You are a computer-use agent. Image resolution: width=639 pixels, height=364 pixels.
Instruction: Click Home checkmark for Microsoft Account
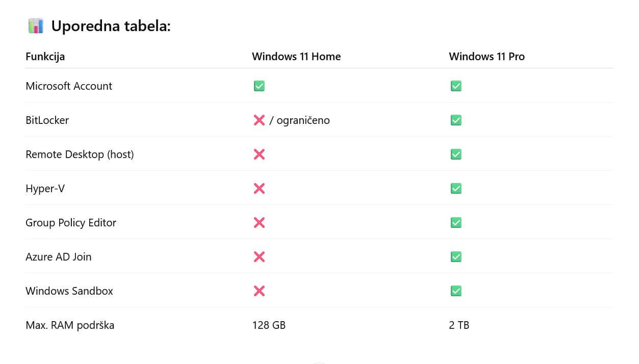(x=259, y=86)
